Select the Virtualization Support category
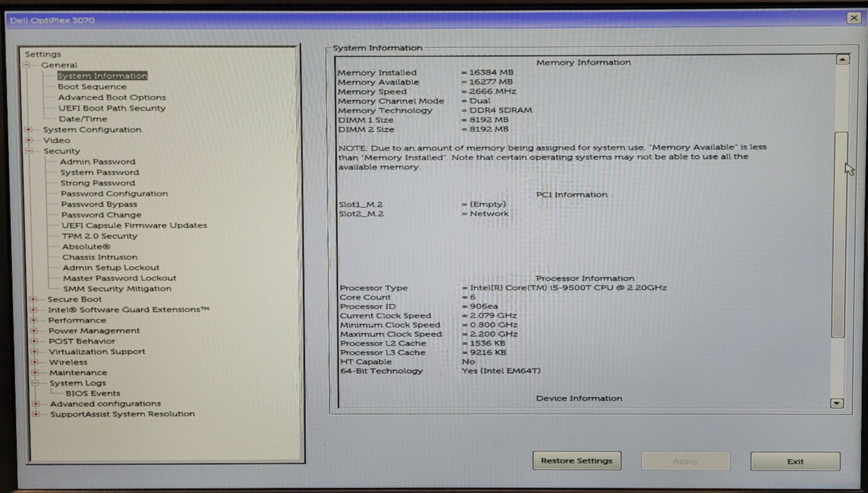 [97, 352]
